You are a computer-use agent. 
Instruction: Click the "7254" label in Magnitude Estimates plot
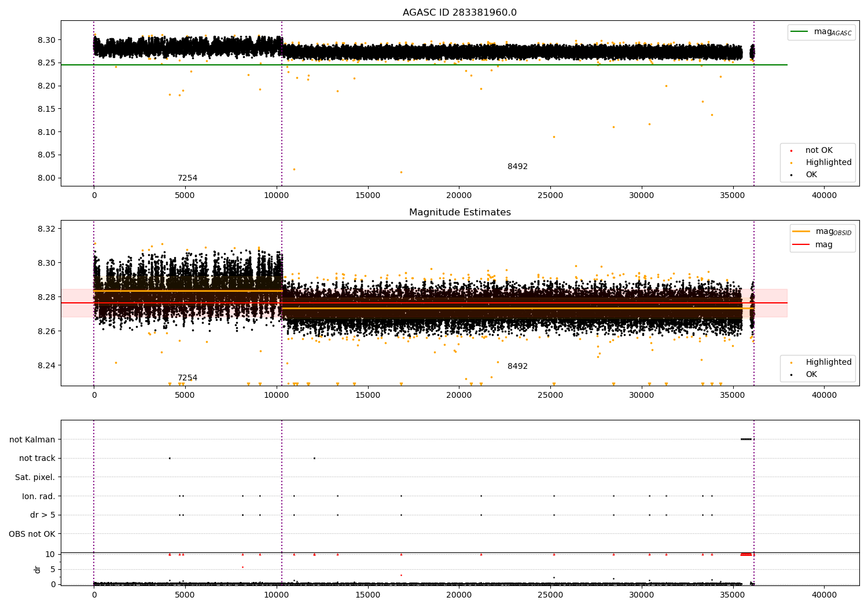[187, 378]
